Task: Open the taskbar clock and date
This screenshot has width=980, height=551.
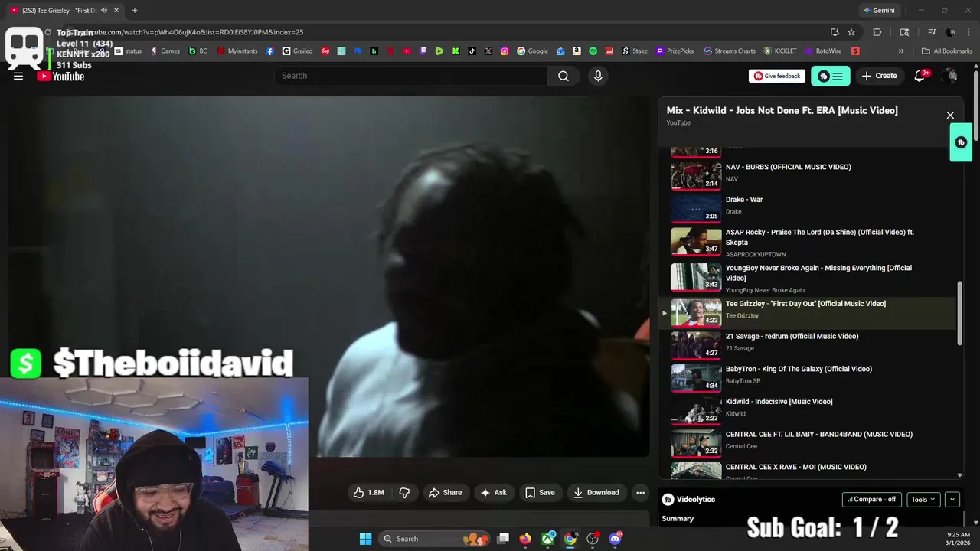Action: coord(959,539)
